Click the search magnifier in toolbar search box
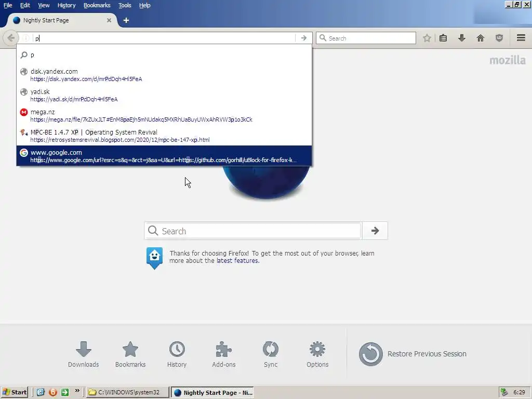This screenshot has width=532, height=399. click(x=323, y=38)
